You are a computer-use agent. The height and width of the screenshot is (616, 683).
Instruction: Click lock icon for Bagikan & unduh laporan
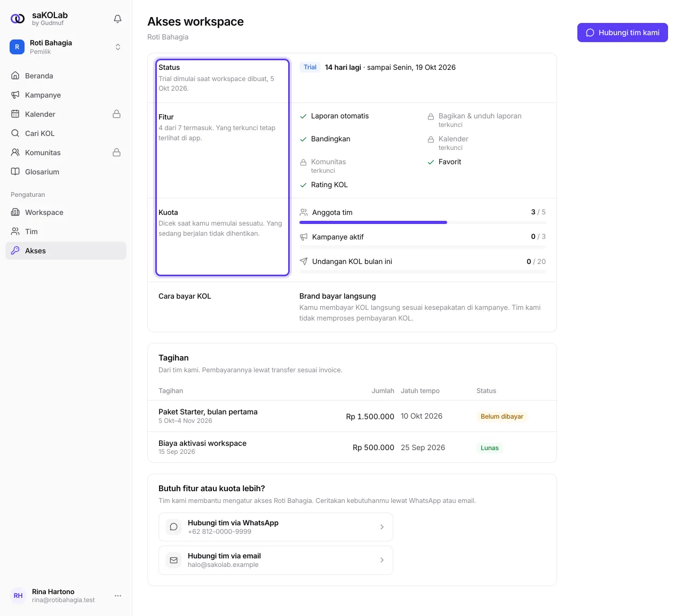(x=431, y=116)
